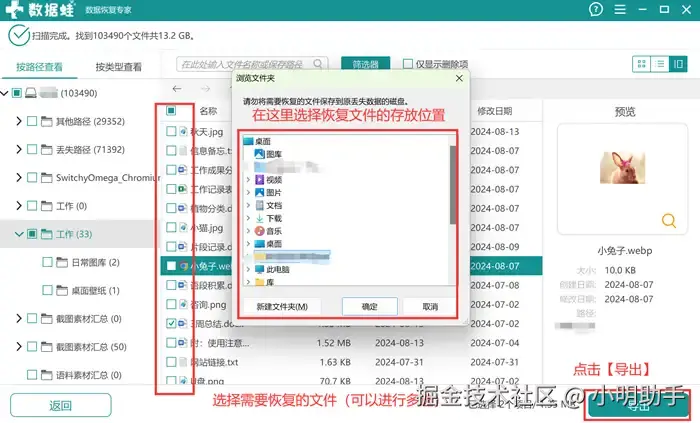700x423 pixels.
Task: Check the box for 咨询.png
Action: (x=171, y=304)
